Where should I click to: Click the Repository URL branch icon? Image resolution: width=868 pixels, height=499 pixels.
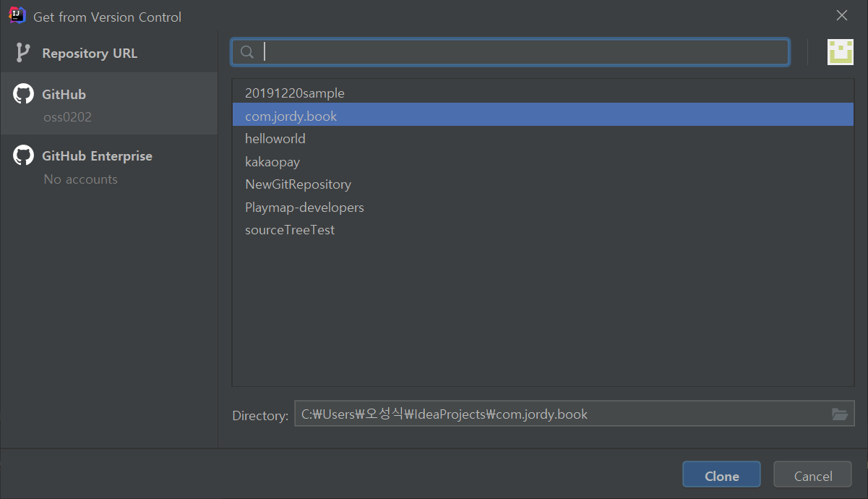pyautogui.click(x=23, y=53)
